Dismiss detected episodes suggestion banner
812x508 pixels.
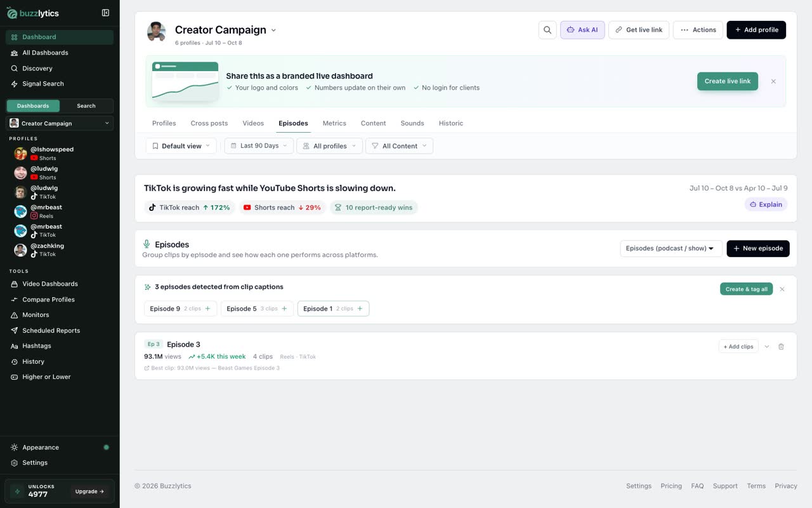[782, 289]
